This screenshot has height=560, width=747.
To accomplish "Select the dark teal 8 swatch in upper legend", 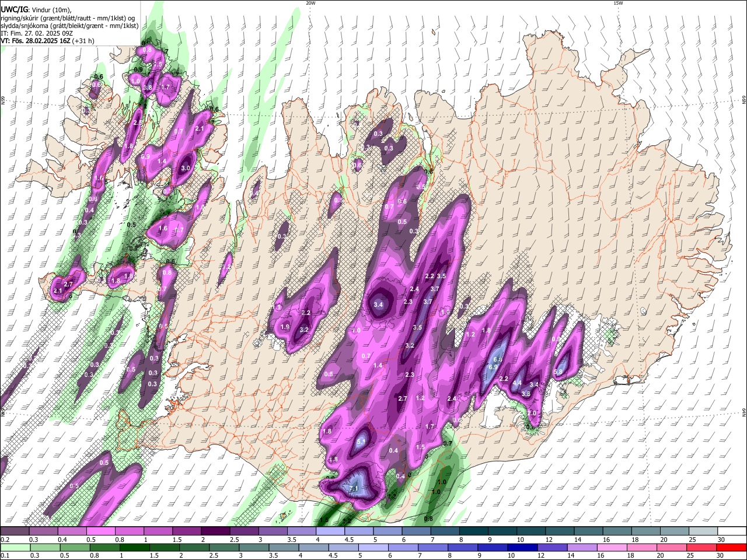I will [x=474, y=531].
